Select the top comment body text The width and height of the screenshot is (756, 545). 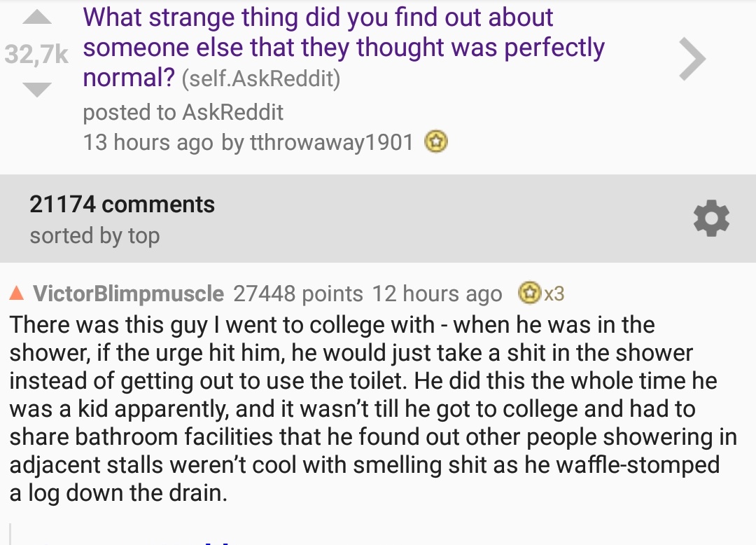(x=373, y=408)
